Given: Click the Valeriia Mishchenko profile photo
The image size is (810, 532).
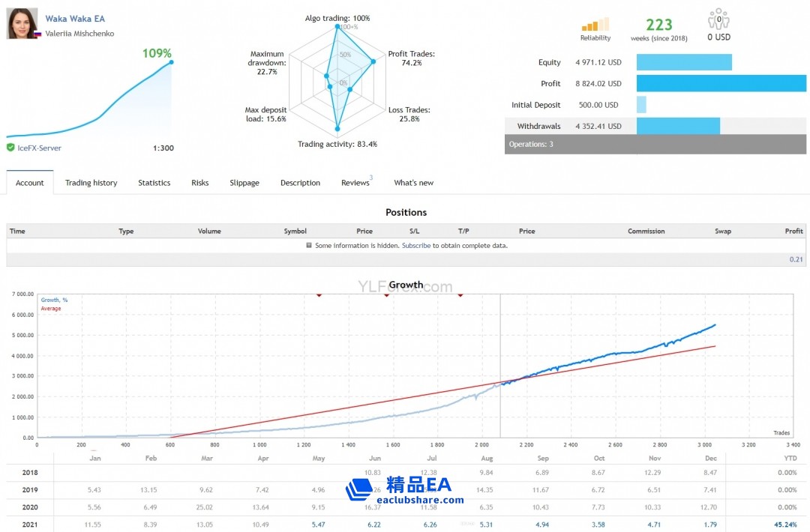Looking at the screenshot, I should (x=22, y=24).
